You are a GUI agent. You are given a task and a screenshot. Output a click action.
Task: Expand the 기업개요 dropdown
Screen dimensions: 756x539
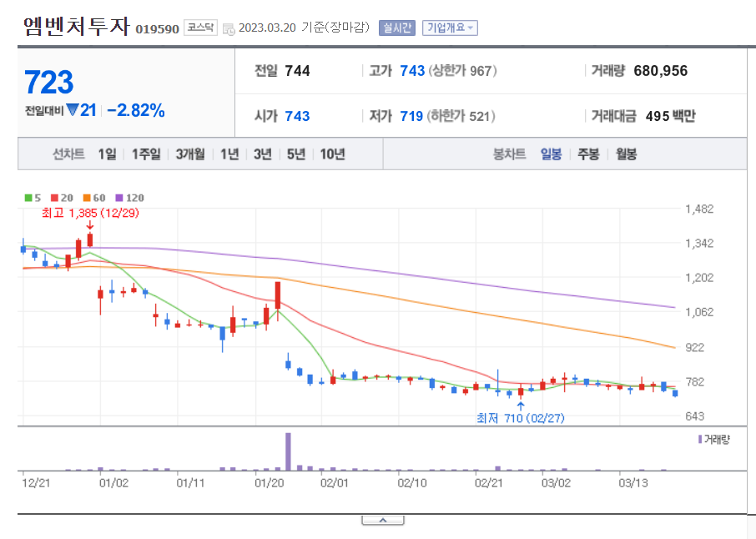click(450, 28)
